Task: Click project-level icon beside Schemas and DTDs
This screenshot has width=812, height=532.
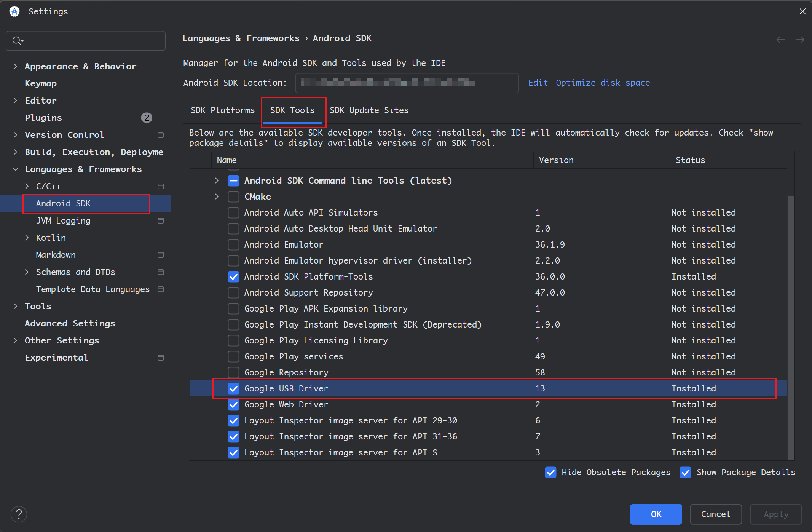Action: (x=161, y=272)
